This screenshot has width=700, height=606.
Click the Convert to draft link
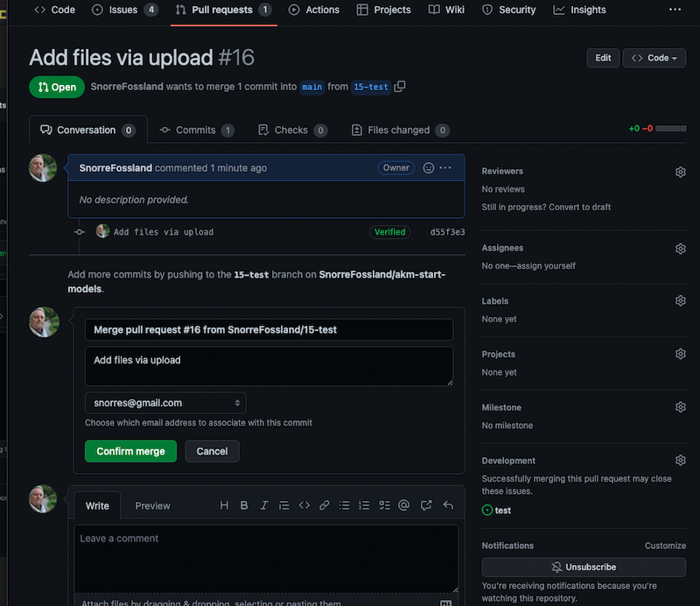tap(579, 208)
